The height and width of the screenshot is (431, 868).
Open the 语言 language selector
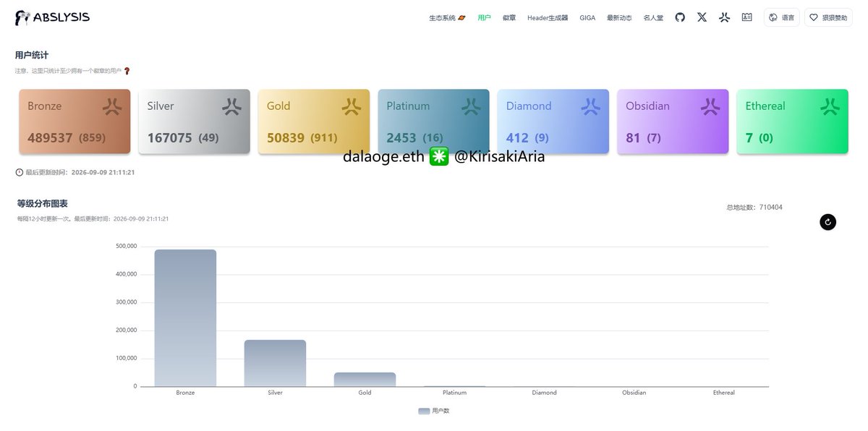click(781, 17)
